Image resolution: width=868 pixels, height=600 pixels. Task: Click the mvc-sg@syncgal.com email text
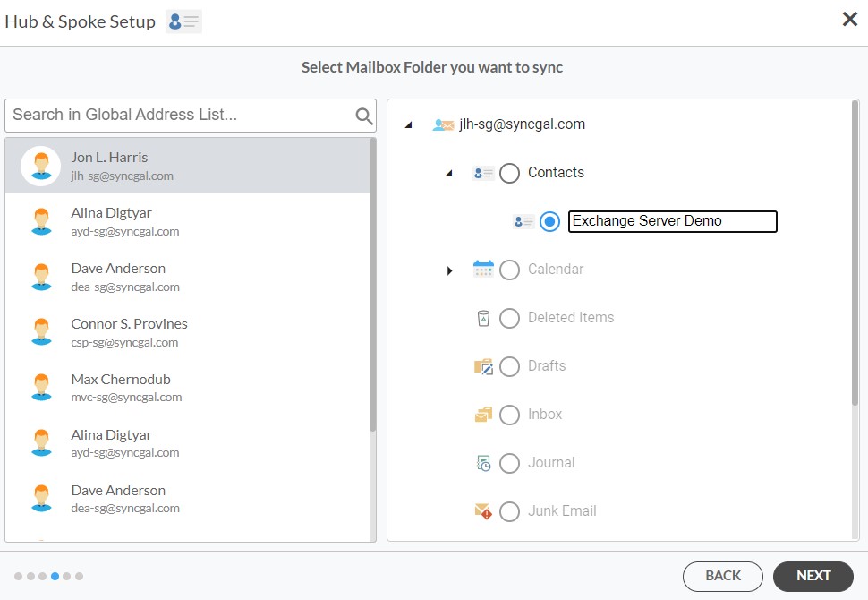coord(126,398)
